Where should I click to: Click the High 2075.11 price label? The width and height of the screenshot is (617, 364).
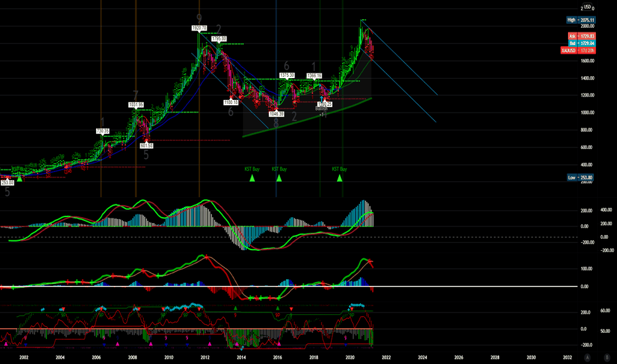tap(581, 20)
